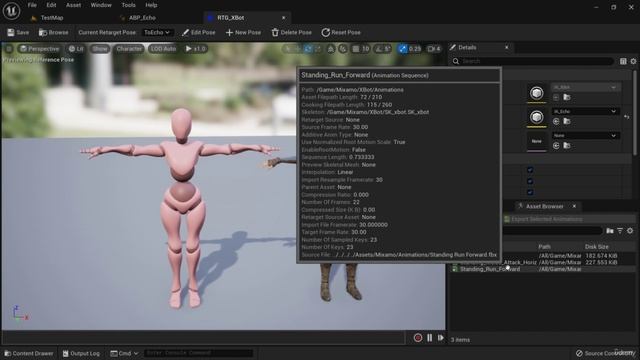The image size is (640, 360).
Task: Toggle the bottom checkbox of three in Details
Action: (x=530, y=192)
